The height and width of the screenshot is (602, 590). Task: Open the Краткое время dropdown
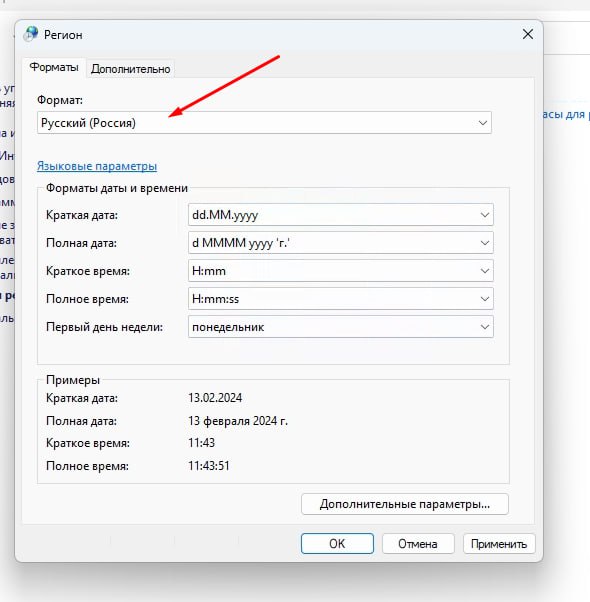click(340, 271)
